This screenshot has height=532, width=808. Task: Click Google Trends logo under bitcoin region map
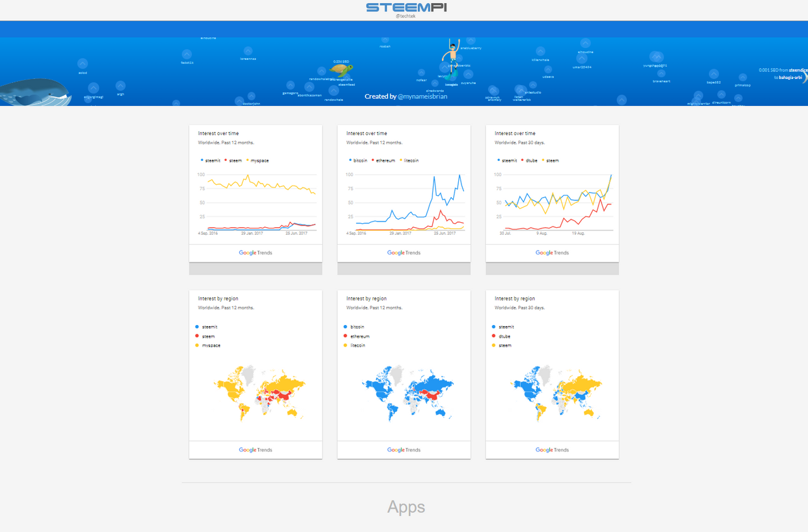(x=404, y=450)
